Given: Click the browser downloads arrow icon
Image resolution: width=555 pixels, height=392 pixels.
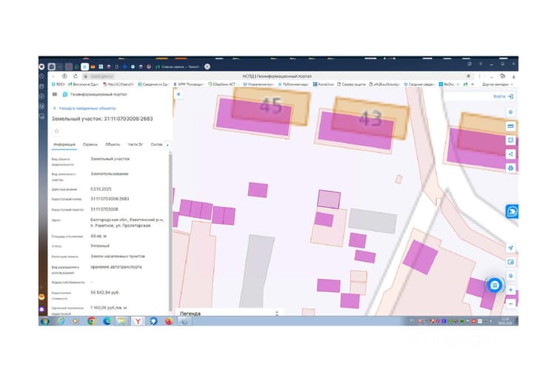Looking at the screenshot, I should click(514, 76).
